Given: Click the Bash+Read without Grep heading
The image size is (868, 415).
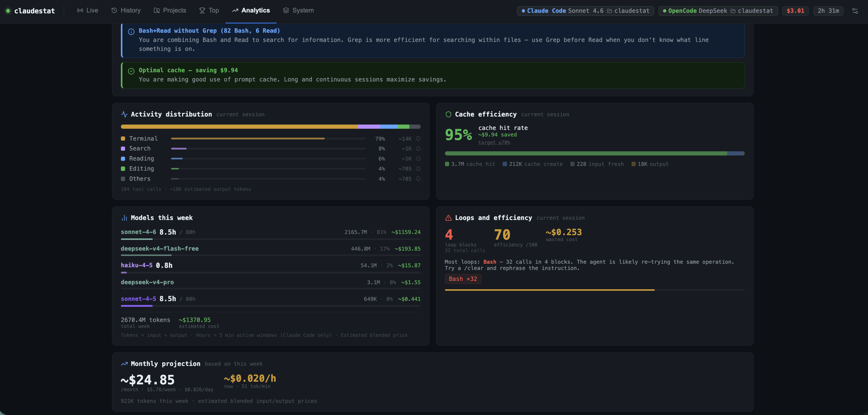Looking at the screenshot, I should 209,31.
